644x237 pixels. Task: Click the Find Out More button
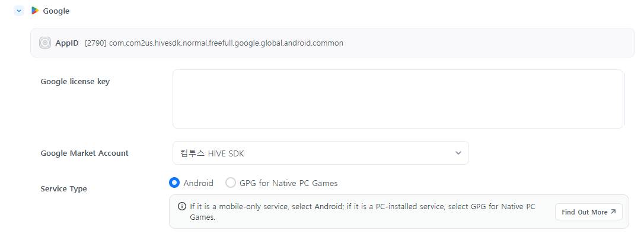[x=588, y=212]
